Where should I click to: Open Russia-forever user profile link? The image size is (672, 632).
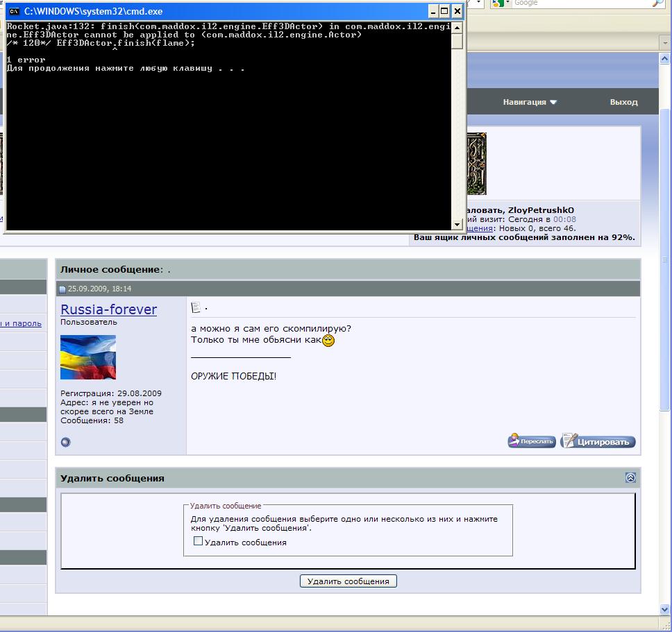(x=109, y=309)
